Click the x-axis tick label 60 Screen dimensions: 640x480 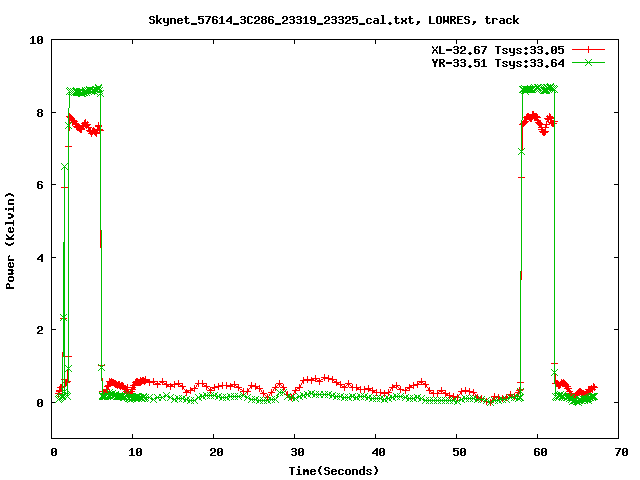tap(540, 452)
